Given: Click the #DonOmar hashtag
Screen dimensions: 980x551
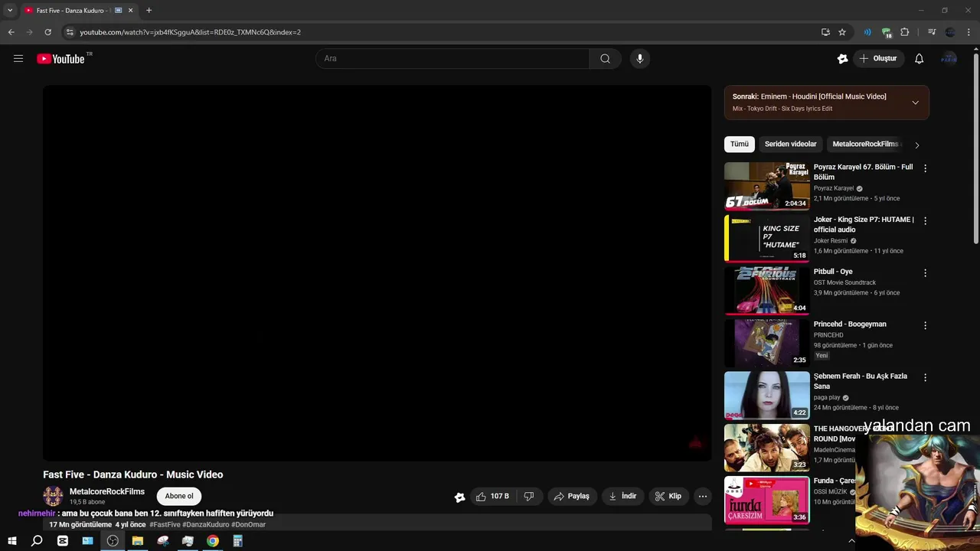Looking at the screenshot, I should [248, 525].
